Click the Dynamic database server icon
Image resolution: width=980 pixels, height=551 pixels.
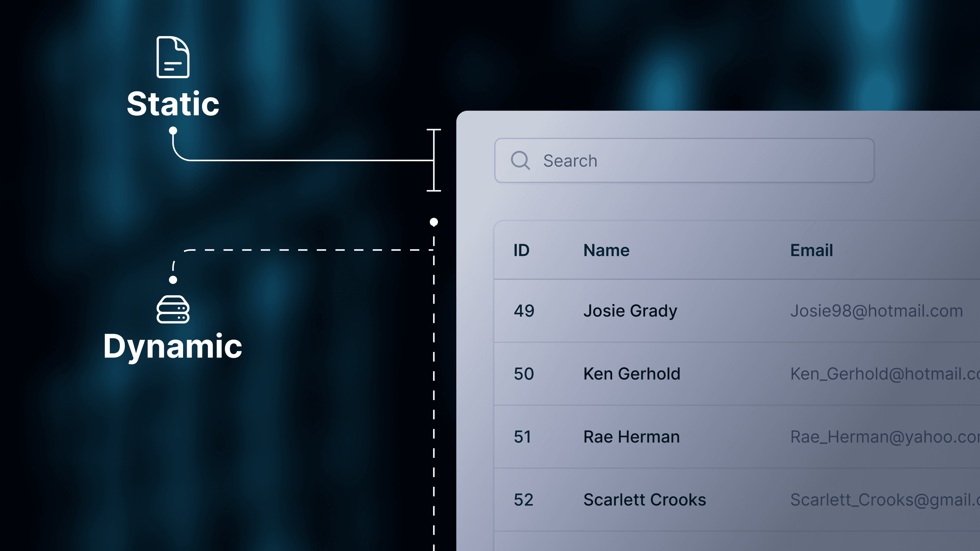173,309
